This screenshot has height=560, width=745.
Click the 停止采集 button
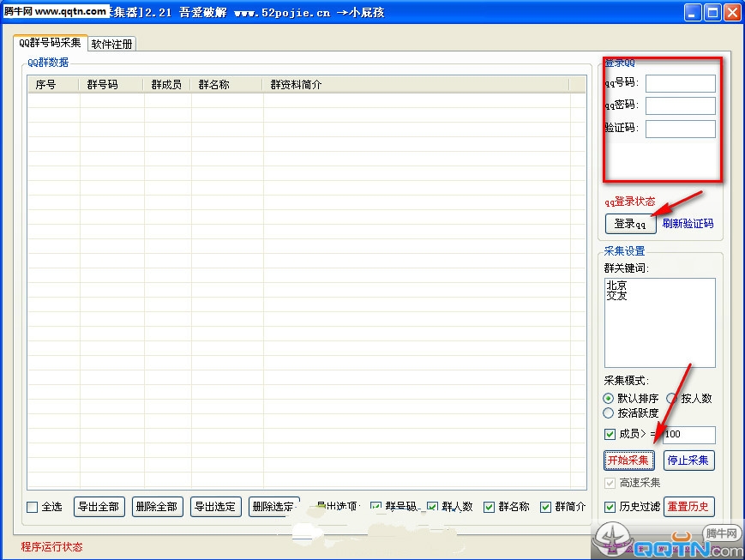coord(689,461)
